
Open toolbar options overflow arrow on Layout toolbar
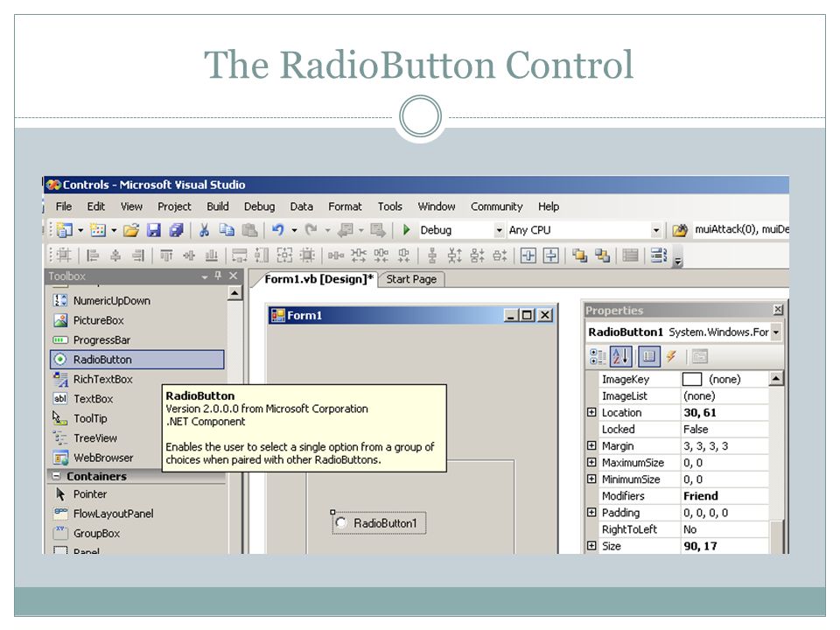point(677,257)
